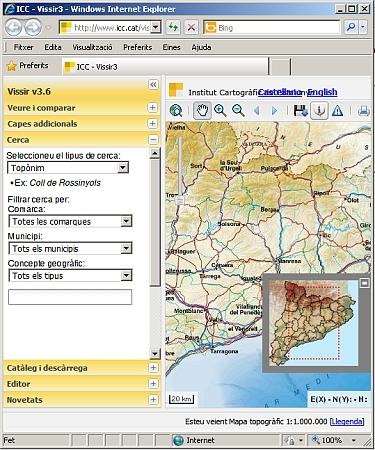The image size is (375, 450).
Task: Click the Olot label on the map
Action: [353, 200]
